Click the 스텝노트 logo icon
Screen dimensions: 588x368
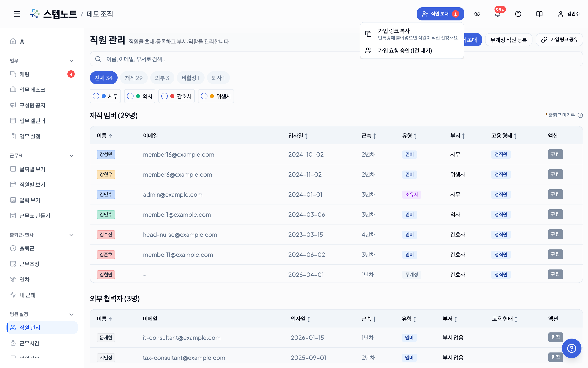[x=35, y=14]
